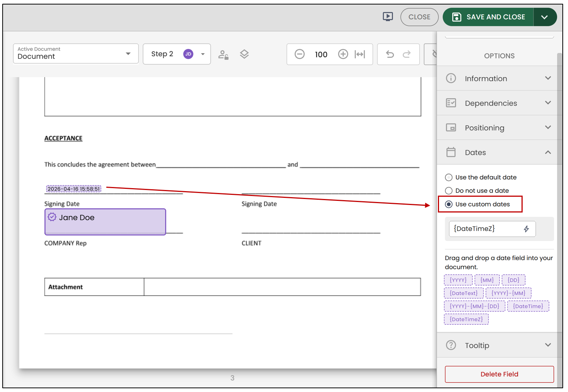568x392 pixels.
Task: Open the Step 2 dropdown
Action: pyautogui.click(x=177, y=54)
